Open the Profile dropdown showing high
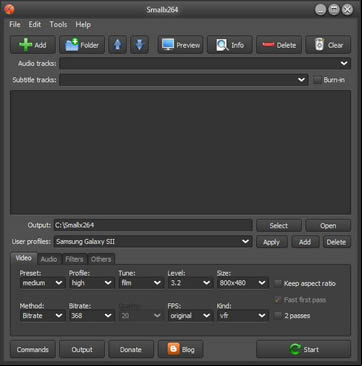 [92, 283]
